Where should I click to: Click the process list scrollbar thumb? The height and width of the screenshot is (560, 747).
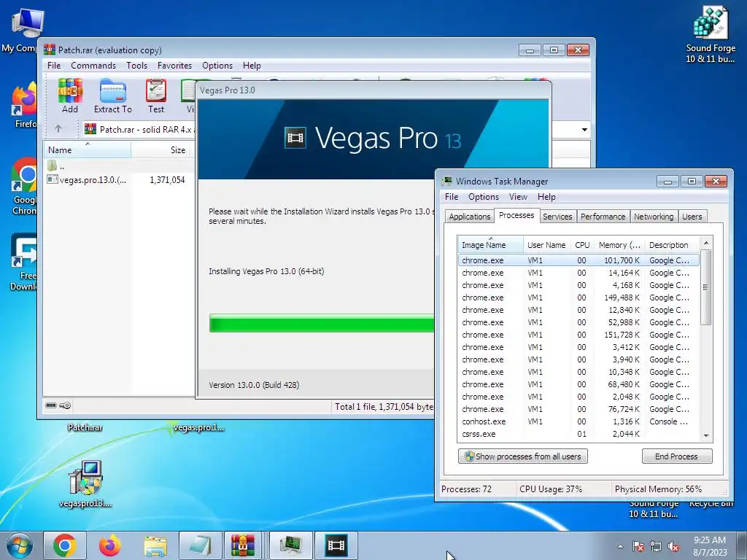[x=706, y=287]
